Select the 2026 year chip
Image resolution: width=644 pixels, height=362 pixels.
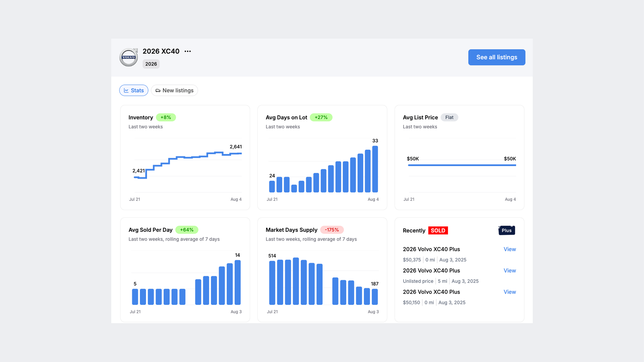151,64
